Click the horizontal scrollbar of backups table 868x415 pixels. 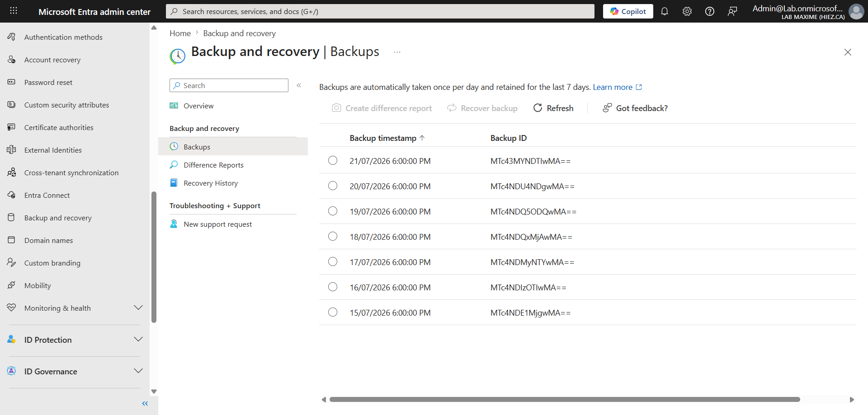point(565,399)
